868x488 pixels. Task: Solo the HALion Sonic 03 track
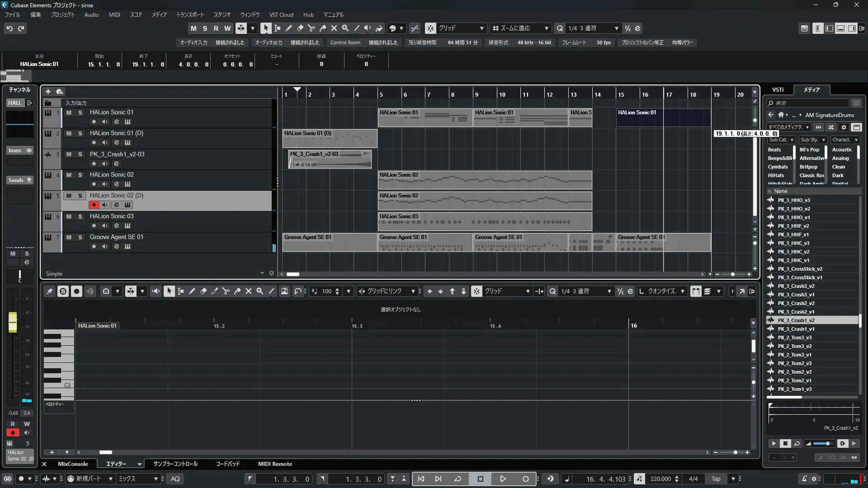click(x=80, y=216)
